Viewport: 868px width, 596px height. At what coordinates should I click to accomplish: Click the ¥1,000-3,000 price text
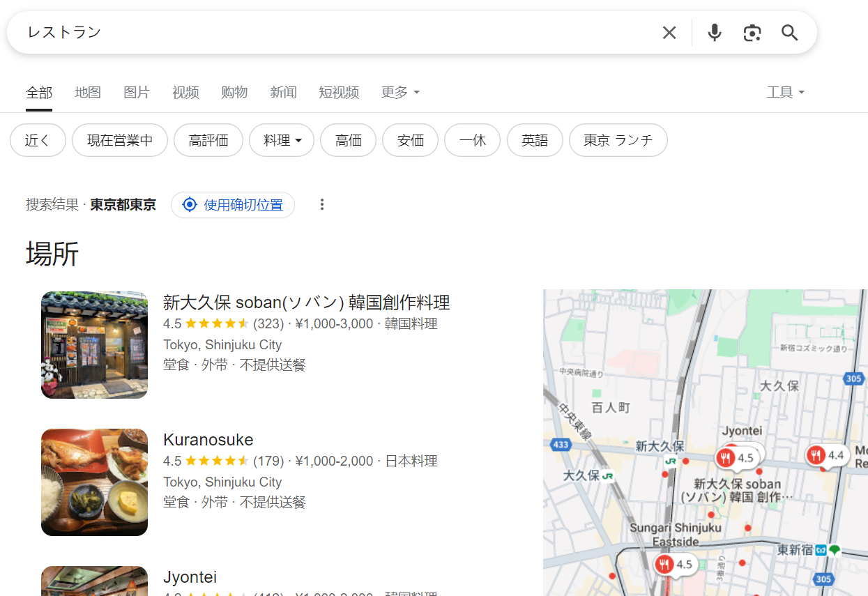(x=335, y=323)
